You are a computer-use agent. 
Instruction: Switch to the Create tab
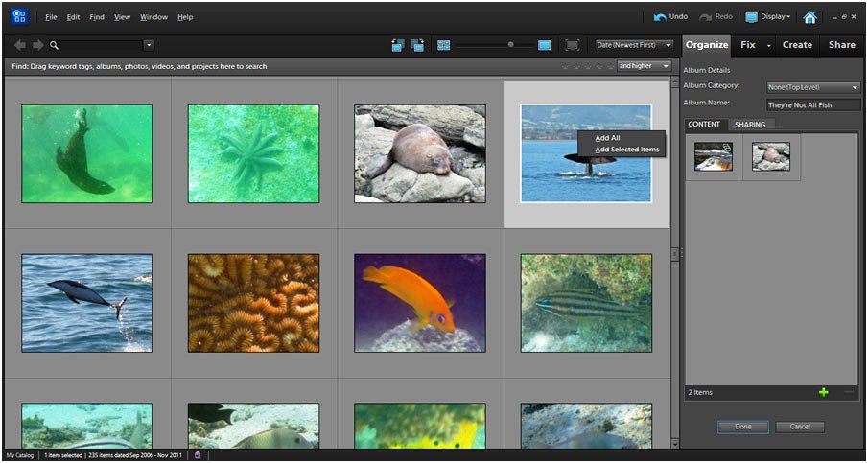[797, 45]
